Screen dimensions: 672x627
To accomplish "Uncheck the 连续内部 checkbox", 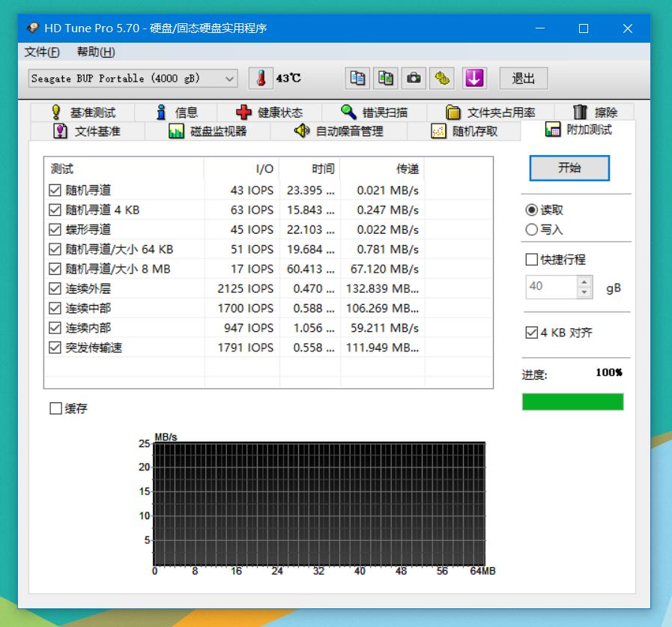I will [55, 328].
